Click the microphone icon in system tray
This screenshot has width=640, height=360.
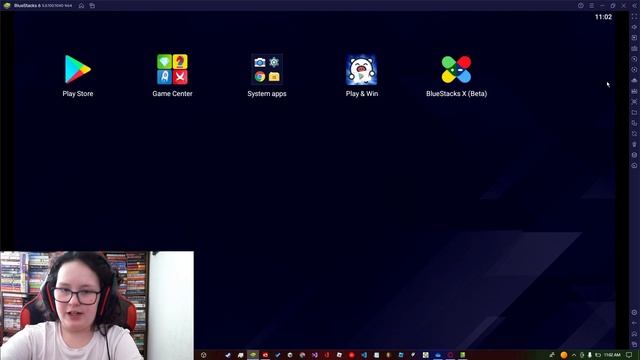[x=589, y=355]
